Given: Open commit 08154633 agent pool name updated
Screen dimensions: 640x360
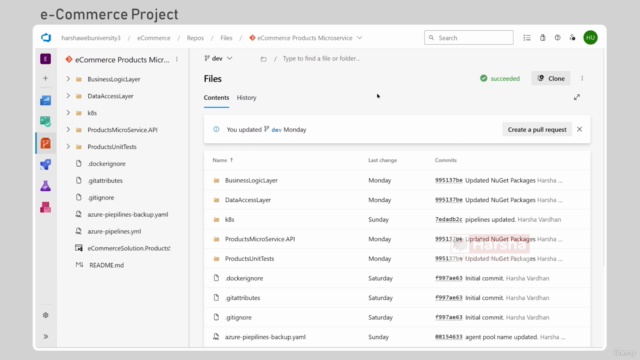Looking at the screenshot, I should coord(449,337).
